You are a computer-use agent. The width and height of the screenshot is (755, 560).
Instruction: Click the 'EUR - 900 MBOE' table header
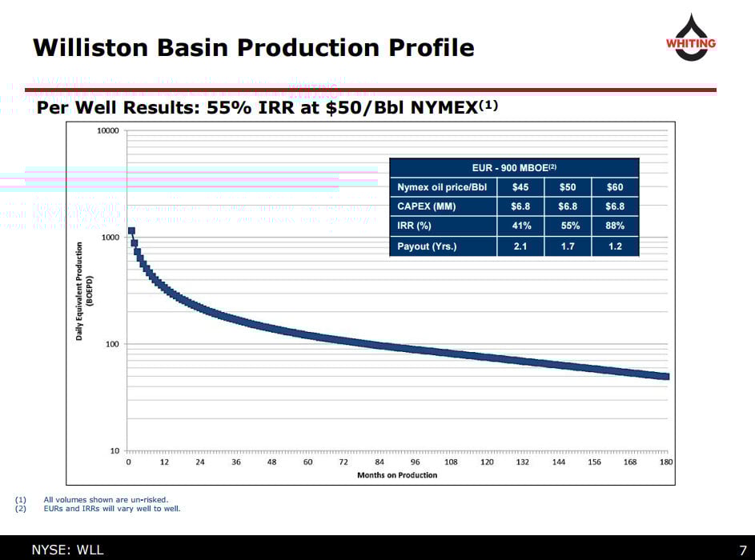pos(514,168)
